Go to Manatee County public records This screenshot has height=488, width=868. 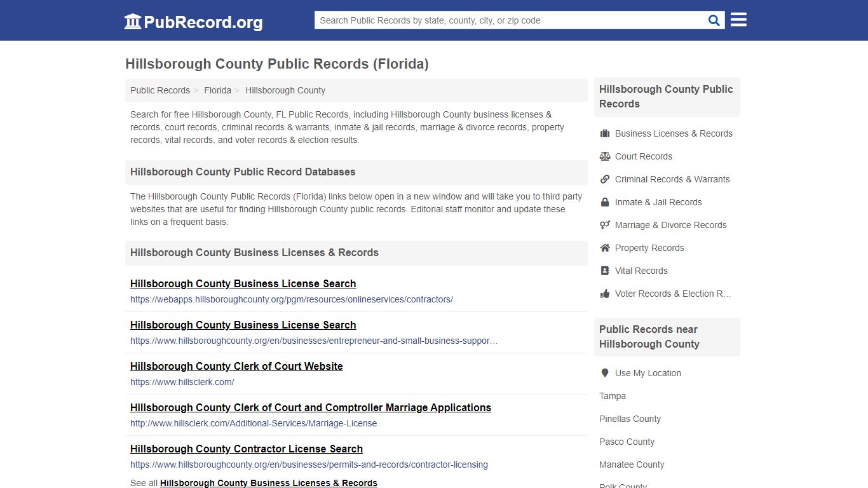click(632, 464)
